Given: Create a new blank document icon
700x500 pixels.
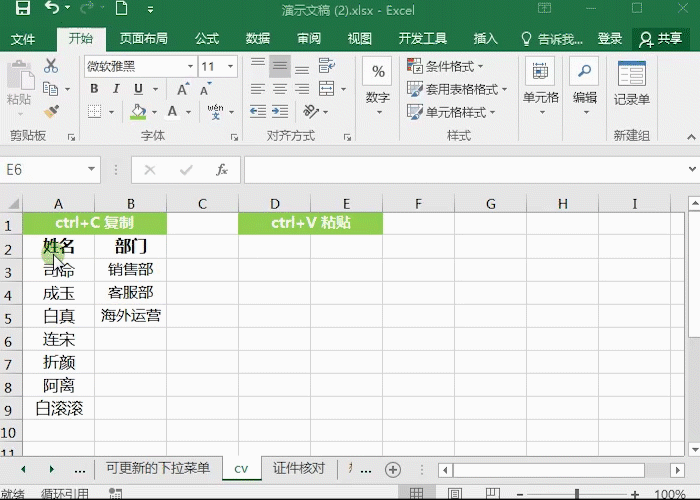Looking at the screenshot, I should [121, 8].
